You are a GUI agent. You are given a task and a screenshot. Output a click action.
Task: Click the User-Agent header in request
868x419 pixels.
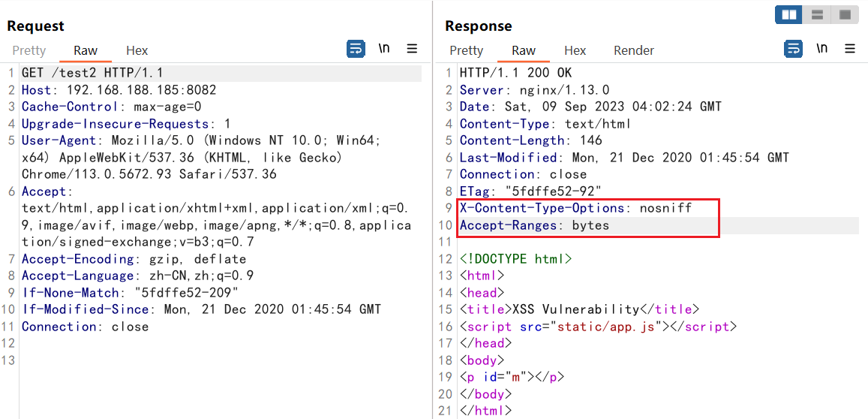(202, 158)
